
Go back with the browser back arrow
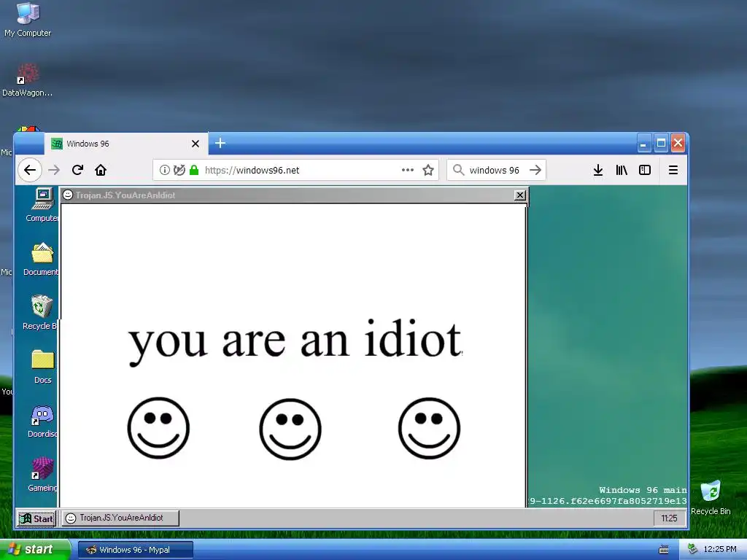(30, 170)
